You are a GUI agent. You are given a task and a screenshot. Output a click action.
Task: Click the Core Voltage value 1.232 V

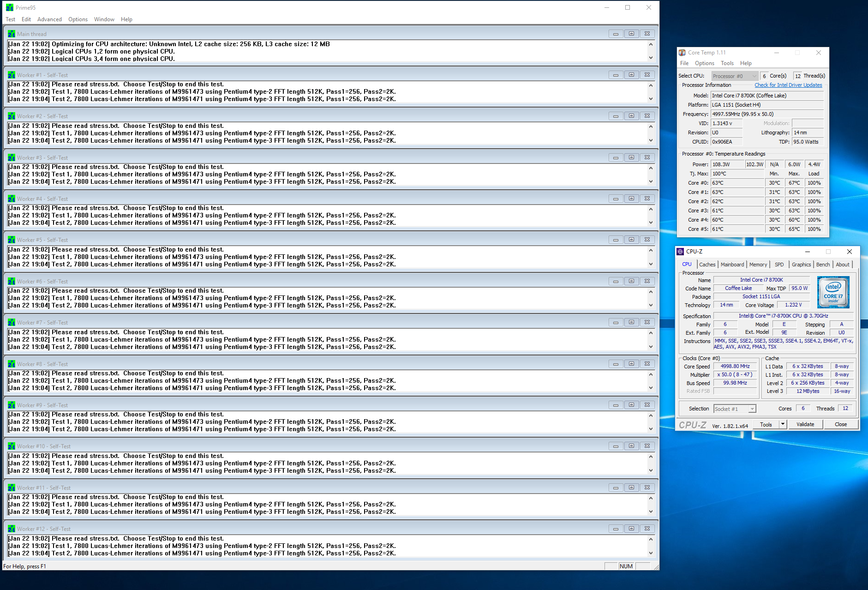tap(793, 305)
